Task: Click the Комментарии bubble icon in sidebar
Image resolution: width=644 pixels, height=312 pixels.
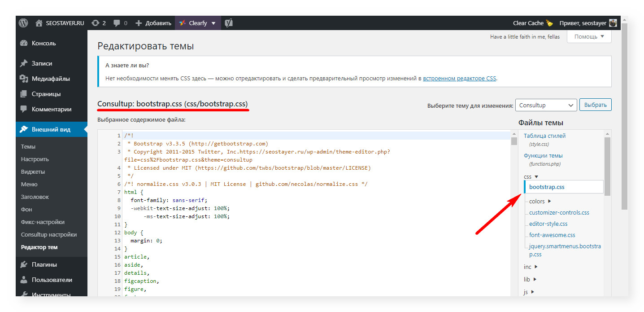Action: (x=24, y=109)
